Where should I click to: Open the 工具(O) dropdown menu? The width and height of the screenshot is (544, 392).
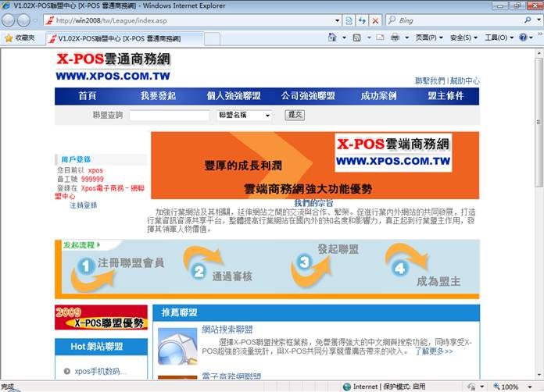(498, 37)
